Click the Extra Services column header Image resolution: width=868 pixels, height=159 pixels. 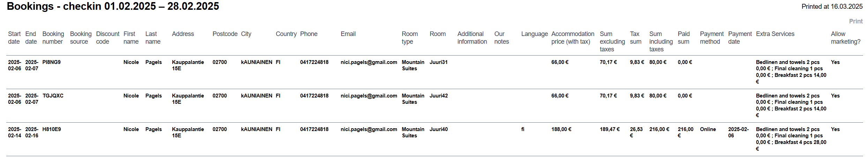(x=775, y=34)
